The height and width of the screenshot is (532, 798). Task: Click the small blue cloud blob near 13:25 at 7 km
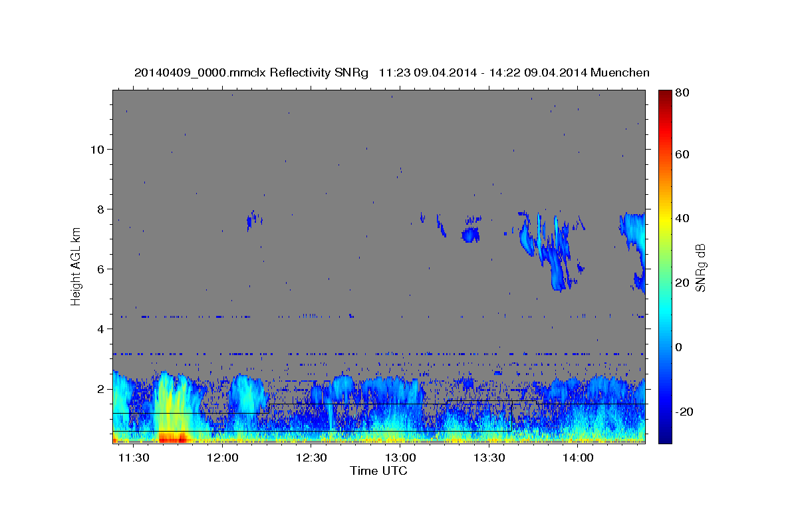(x=471, y=235)
